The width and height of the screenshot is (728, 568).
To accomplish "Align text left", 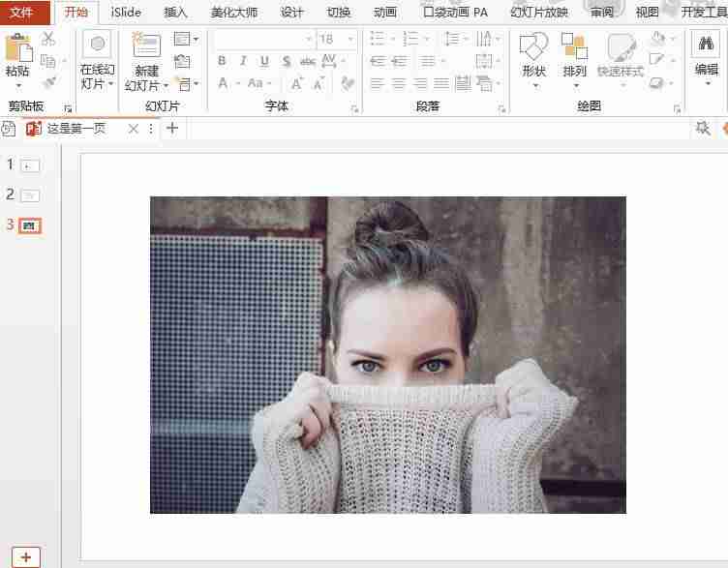I will [x=378, y=83].
